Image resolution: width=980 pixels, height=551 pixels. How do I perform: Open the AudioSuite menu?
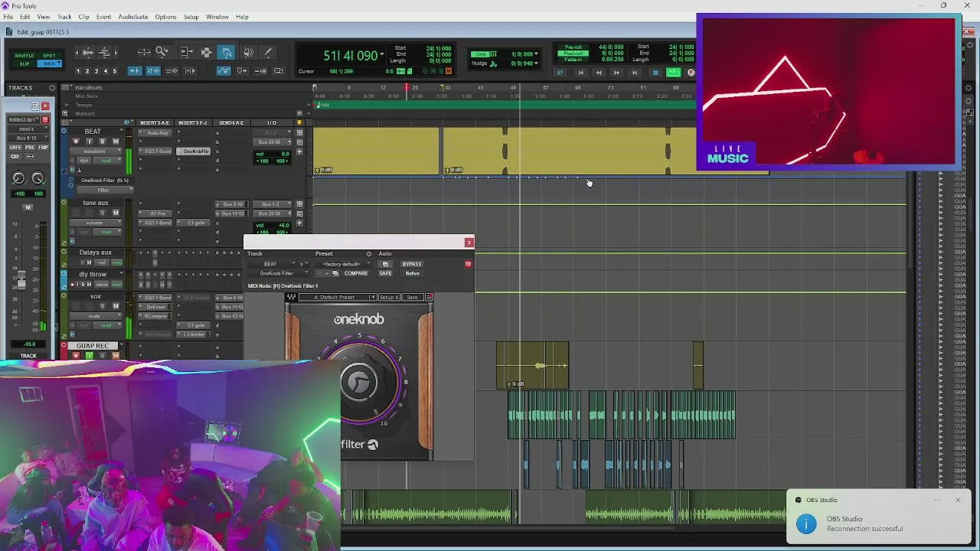coord(133,17)
